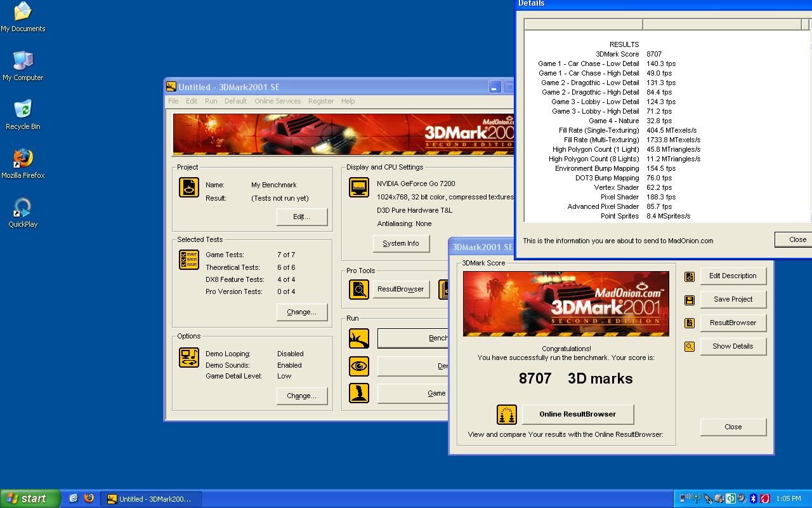Image resolution: width=812 pixels, height=508 pixels.
Task: Click the Benchmark run icon
Action: pyautogui.click(x=359, y=338)
